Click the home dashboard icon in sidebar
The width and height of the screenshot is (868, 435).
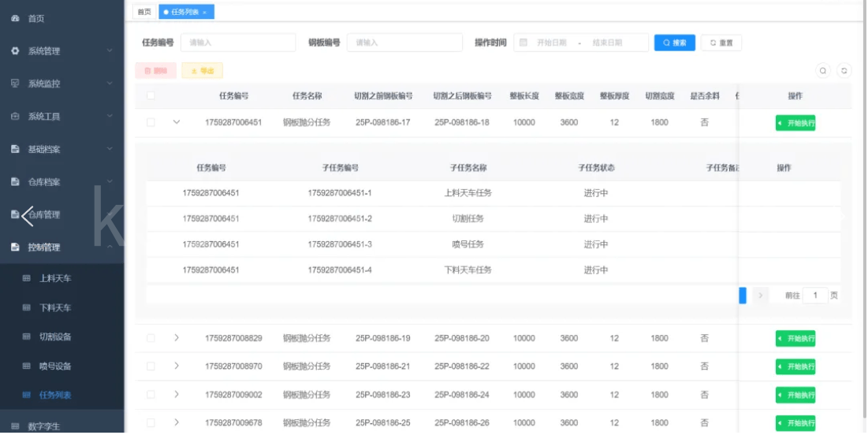15,18
